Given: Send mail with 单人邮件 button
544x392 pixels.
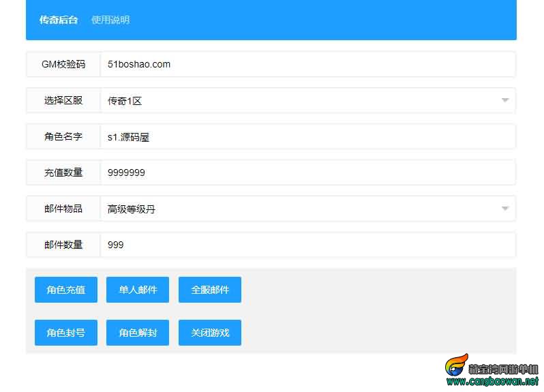Looking at the screenshot, I should pyautogui.click(x=138, y=290).
